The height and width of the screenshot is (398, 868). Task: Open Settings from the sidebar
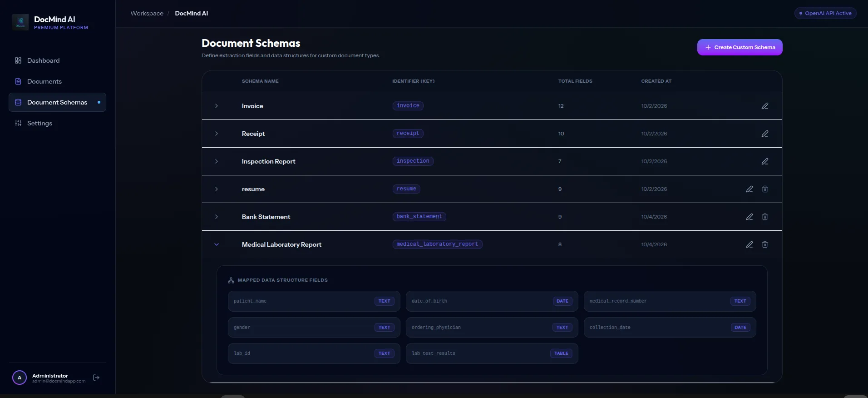(57, 123)
